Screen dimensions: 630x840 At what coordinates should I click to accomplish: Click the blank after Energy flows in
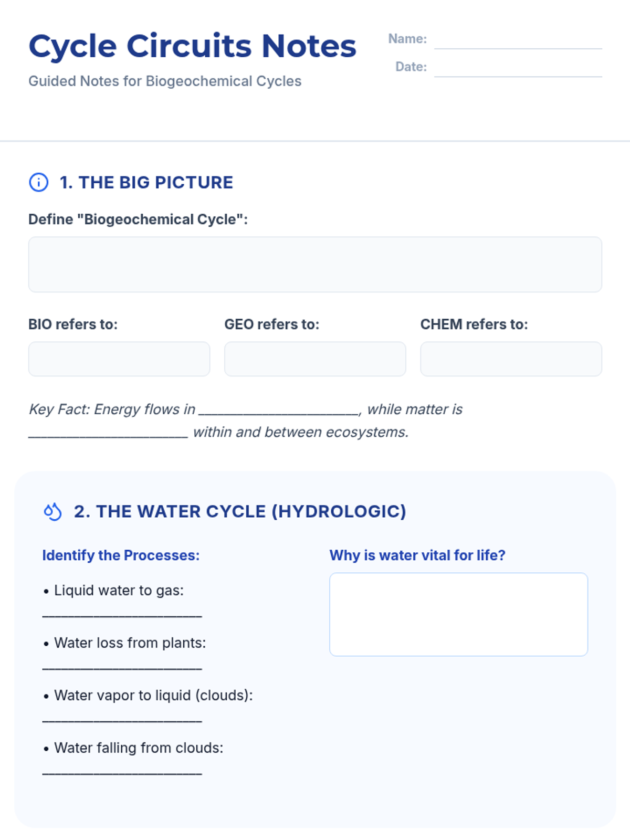pyautogui.click(x=279, y=410)
